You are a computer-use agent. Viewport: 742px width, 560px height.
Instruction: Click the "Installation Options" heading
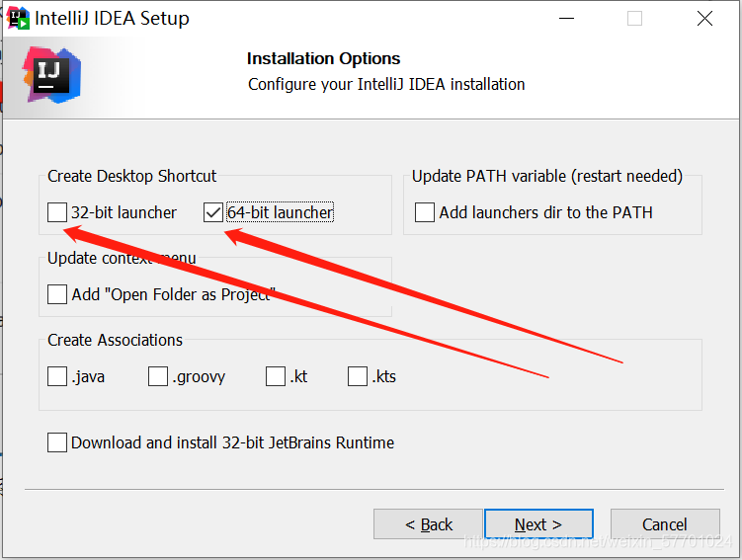point(324,58)
